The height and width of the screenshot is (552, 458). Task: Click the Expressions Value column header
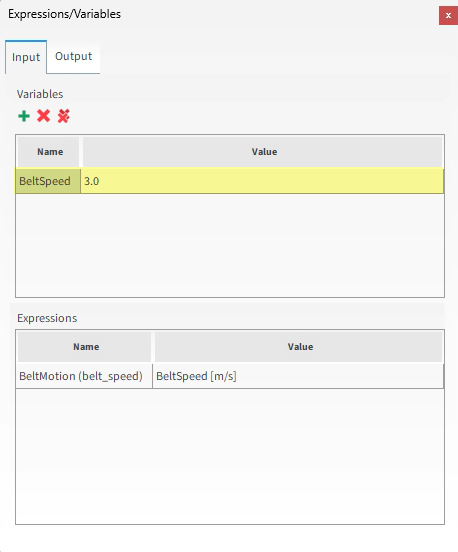pos(299,347)
